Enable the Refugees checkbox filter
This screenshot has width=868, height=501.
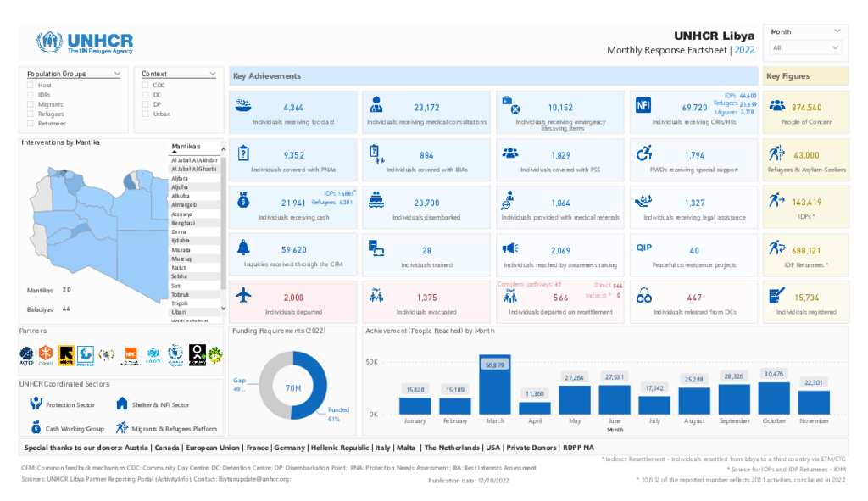point(31,114)
